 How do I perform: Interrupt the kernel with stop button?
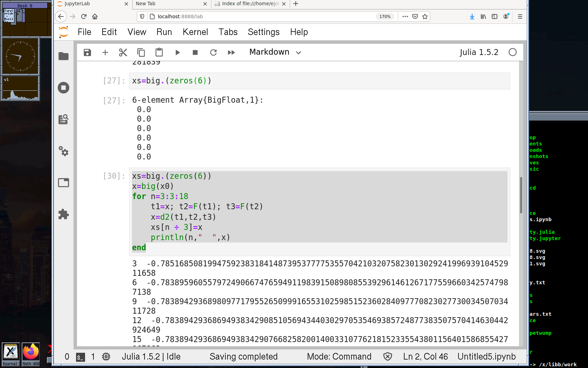point(195,53)
